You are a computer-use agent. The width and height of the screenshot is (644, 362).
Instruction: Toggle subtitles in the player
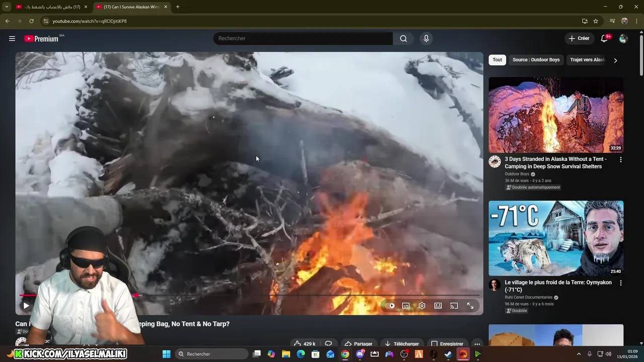pyautogui.click(x=406, y=306)
